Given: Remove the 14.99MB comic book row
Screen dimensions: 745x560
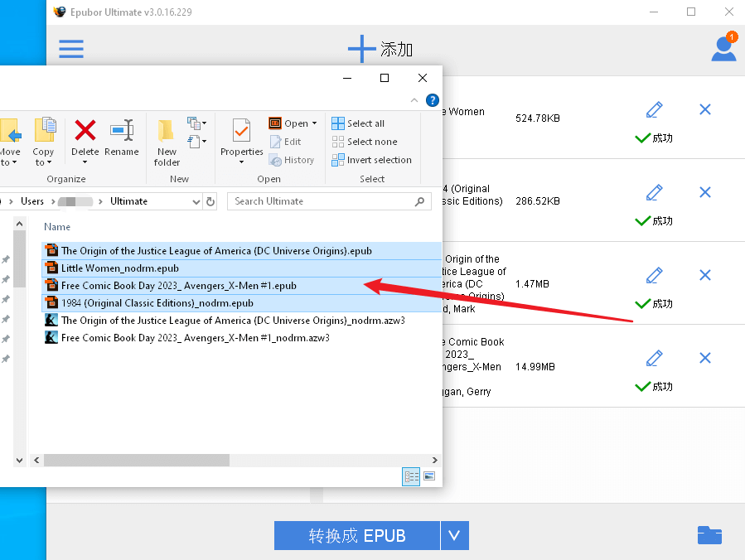Looking at the screenshot, I should pyautogui.click(x=705, y=358).
